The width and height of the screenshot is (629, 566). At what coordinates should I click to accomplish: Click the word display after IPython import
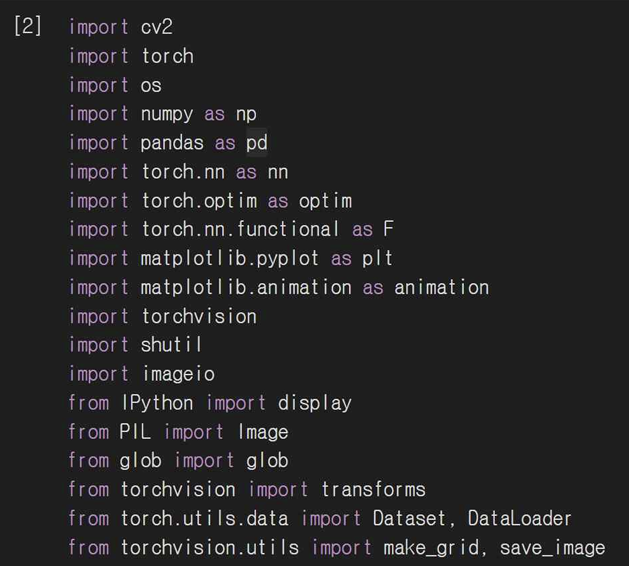[314, 403]
